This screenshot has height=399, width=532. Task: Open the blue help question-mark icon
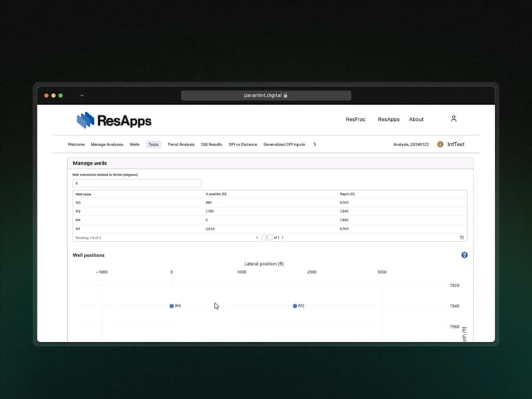click(464, 255)
